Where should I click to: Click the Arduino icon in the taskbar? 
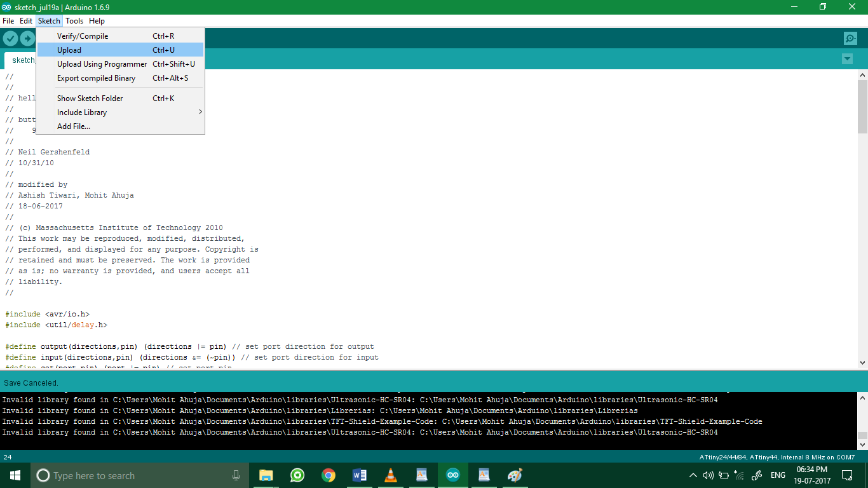[x=452, y=475]
